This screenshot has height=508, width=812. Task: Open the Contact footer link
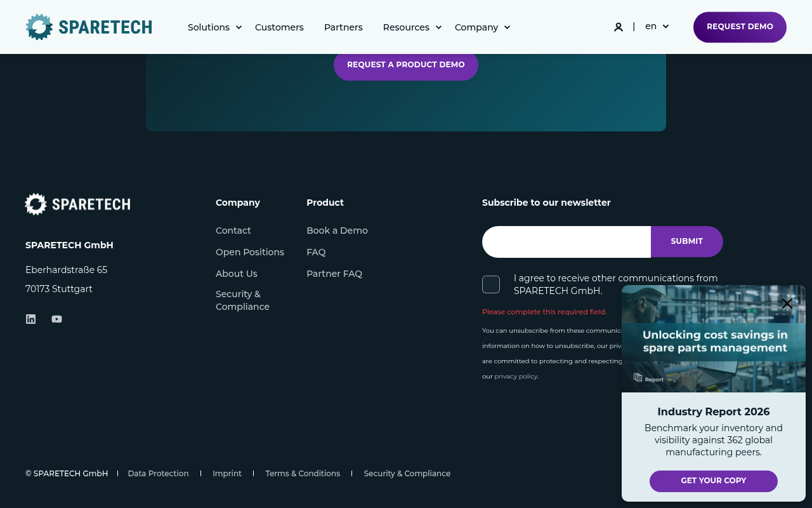(233, 231)
